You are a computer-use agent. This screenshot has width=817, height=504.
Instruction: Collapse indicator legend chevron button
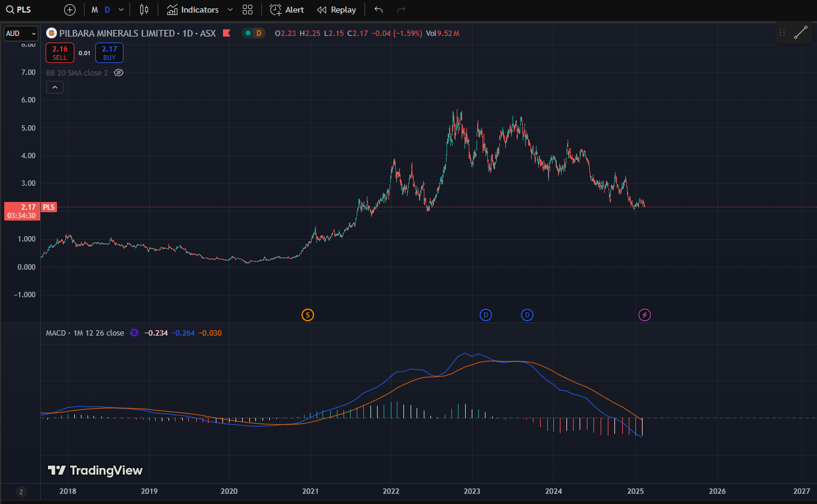[x=55, y=87]
